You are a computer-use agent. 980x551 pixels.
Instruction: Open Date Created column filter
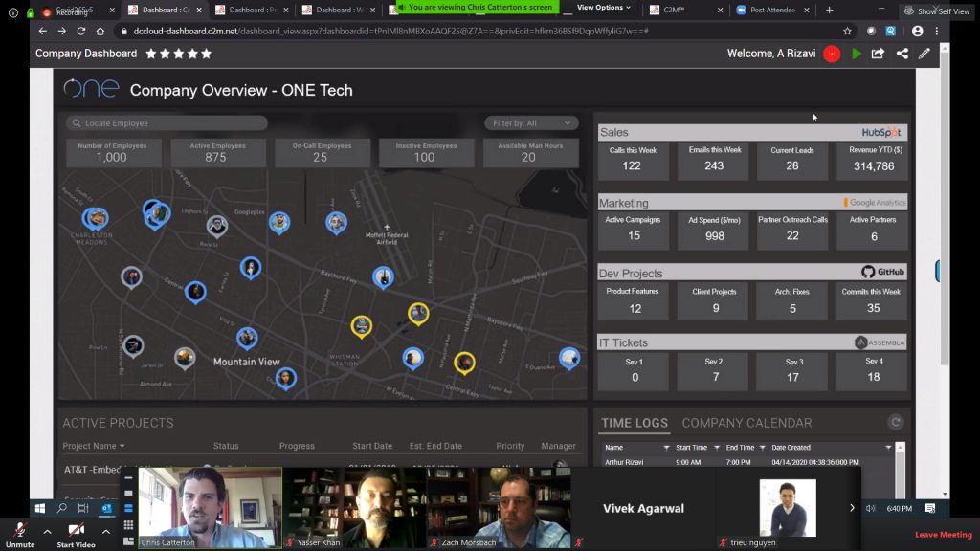888,448
